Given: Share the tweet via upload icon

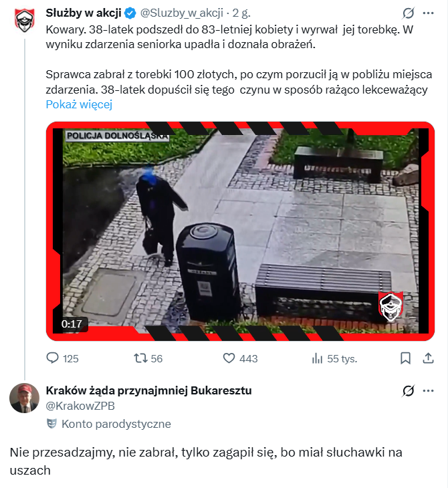Looking at the screenshot, I should point(429,358).
